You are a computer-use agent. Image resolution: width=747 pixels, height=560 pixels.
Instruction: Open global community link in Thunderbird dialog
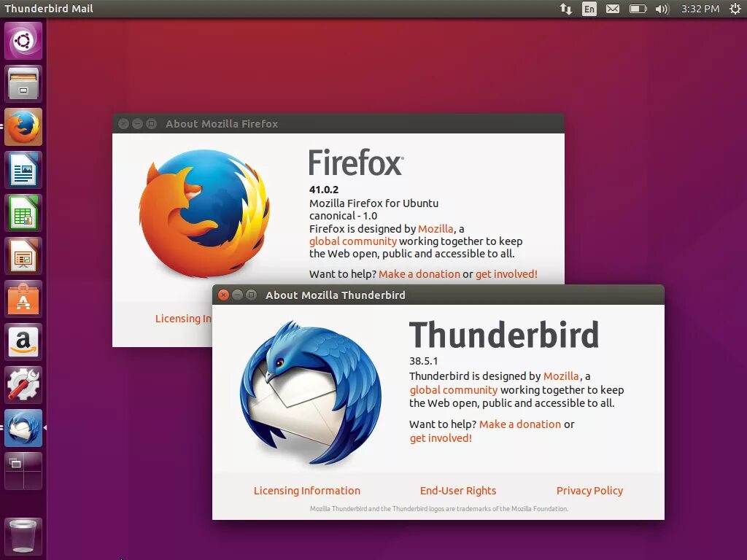454,390
